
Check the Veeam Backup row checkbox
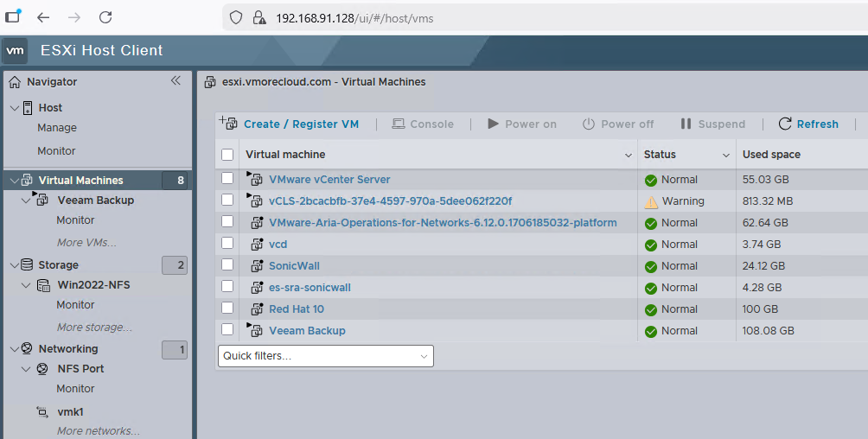tap(227, 329)
